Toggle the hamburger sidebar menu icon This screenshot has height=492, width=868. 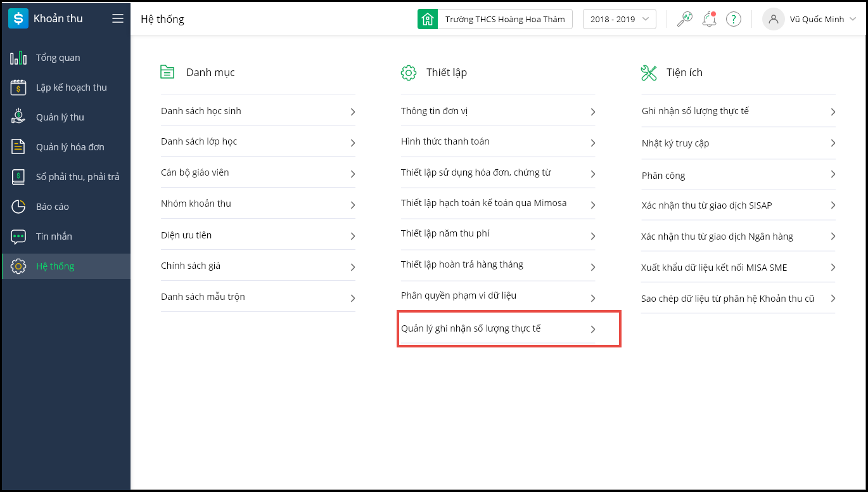coord(117,19)
